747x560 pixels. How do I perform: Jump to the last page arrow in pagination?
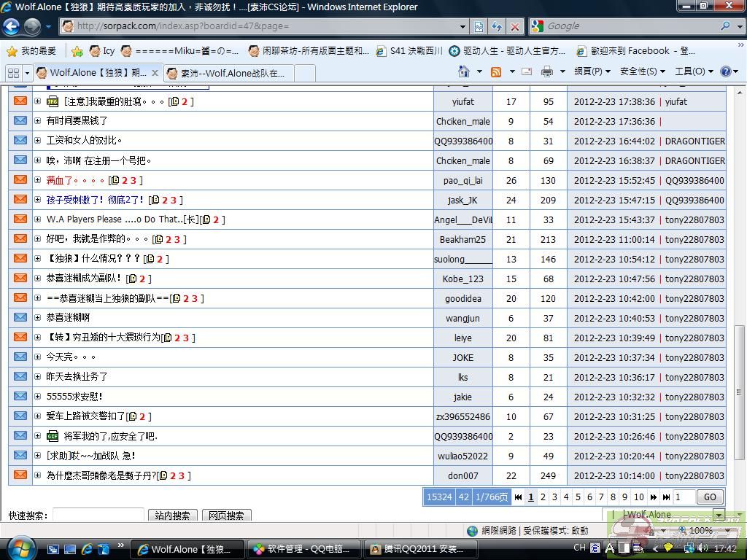tap(666, 497)
